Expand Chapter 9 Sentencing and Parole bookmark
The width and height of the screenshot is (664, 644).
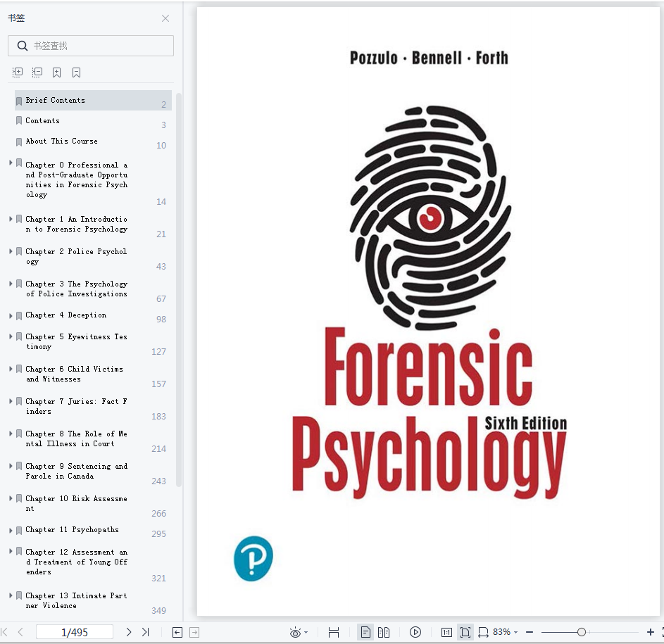click(11, 466)
